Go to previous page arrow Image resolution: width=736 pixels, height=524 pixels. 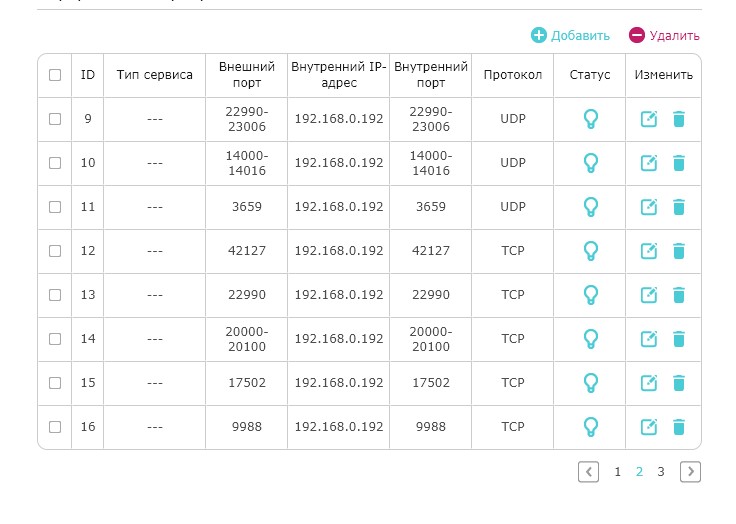click(x=589, y=471)
